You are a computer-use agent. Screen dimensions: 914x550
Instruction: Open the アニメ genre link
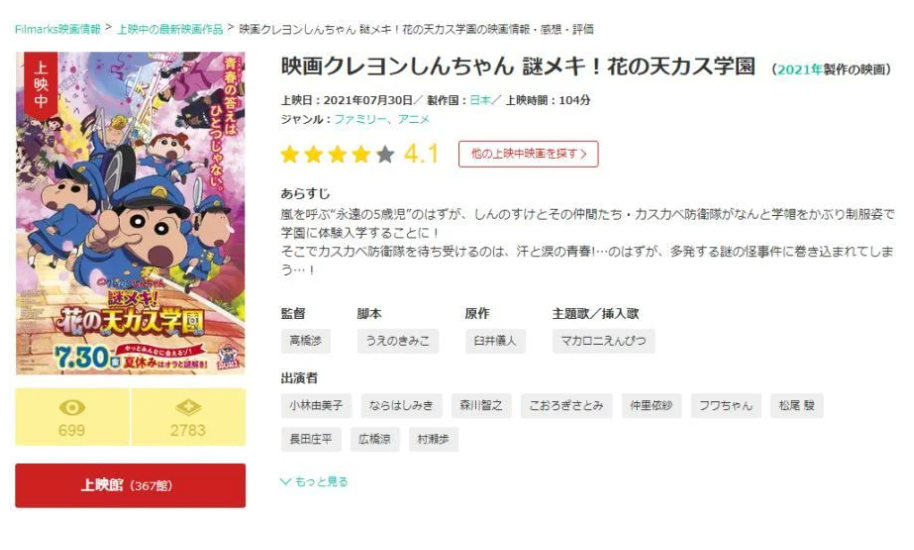[413, 119]
